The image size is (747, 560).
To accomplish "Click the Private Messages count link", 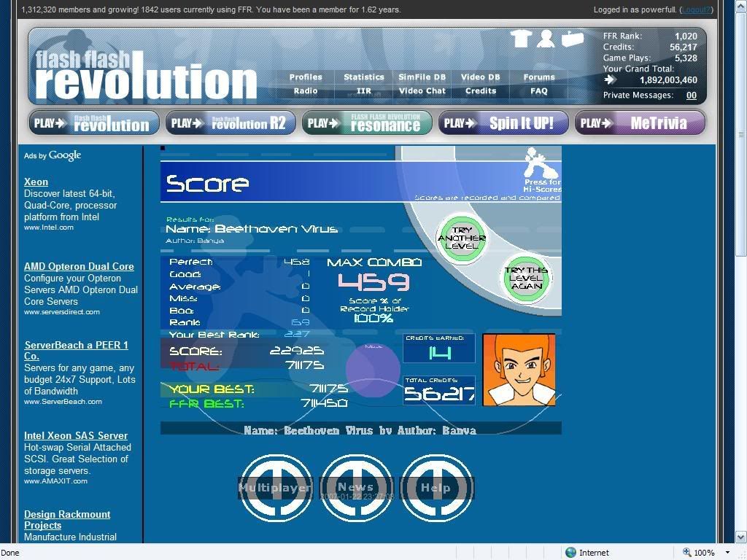I will [691, 96].
